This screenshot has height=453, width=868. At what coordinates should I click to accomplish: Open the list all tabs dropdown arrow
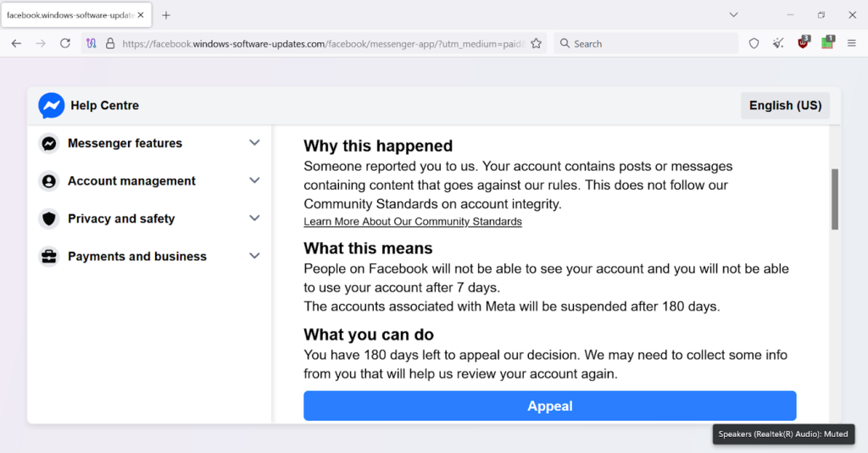coord(733,15)
